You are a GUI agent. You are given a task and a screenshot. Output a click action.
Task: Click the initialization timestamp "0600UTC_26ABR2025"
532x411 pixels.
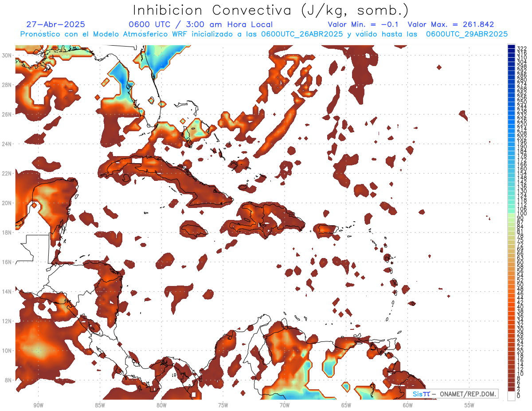302,34
